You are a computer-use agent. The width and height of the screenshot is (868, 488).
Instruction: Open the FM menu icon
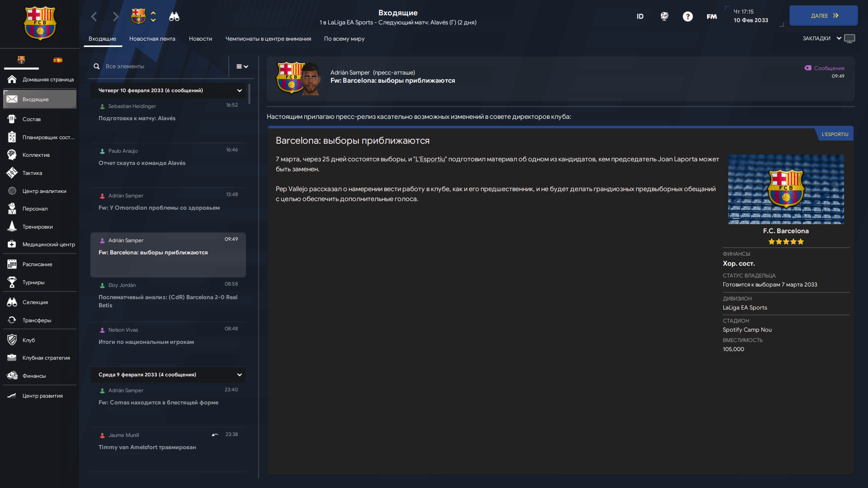pos(712,17)
